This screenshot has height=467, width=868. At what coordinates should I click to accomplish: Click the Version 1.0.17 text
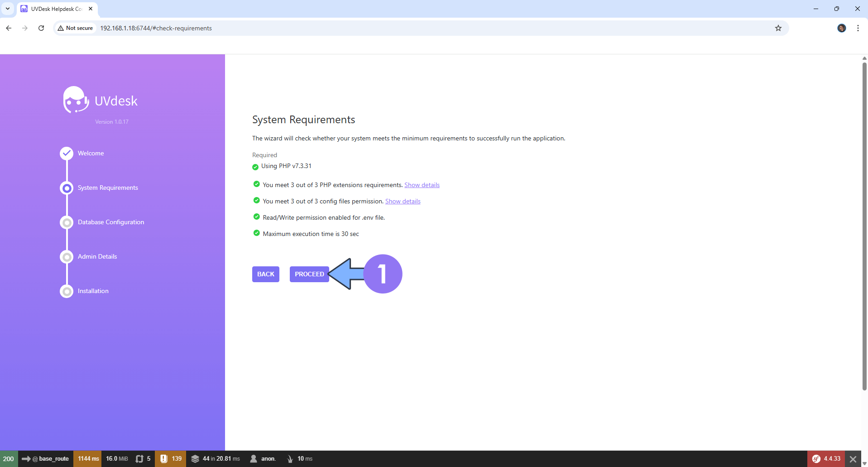tap(112, 122)
